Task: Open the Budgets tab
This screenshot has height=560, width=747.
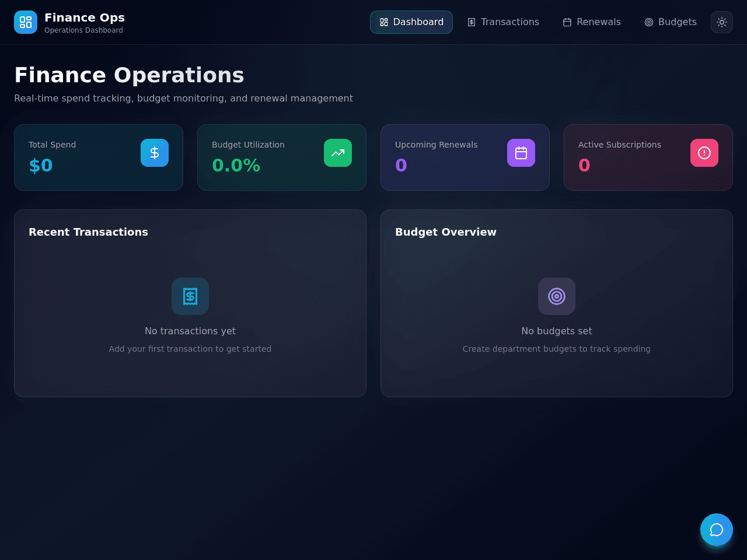Action: point(671,22)
